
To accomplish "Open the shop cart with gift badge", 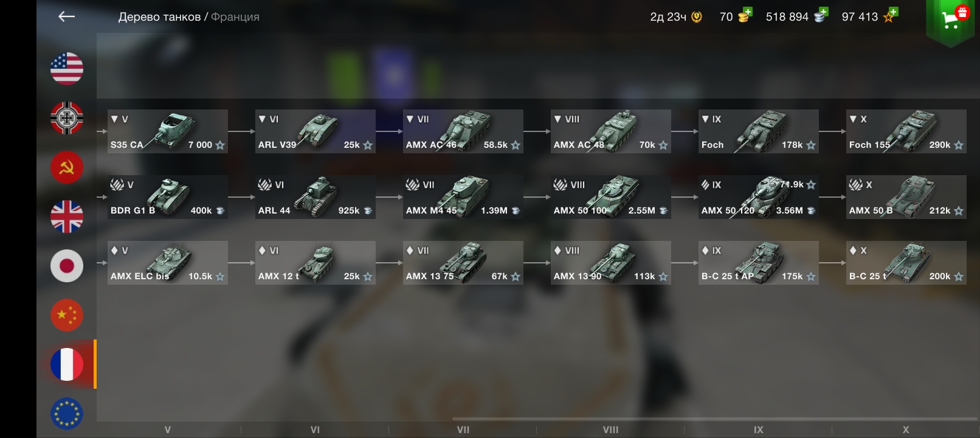I will click(952, 19).
